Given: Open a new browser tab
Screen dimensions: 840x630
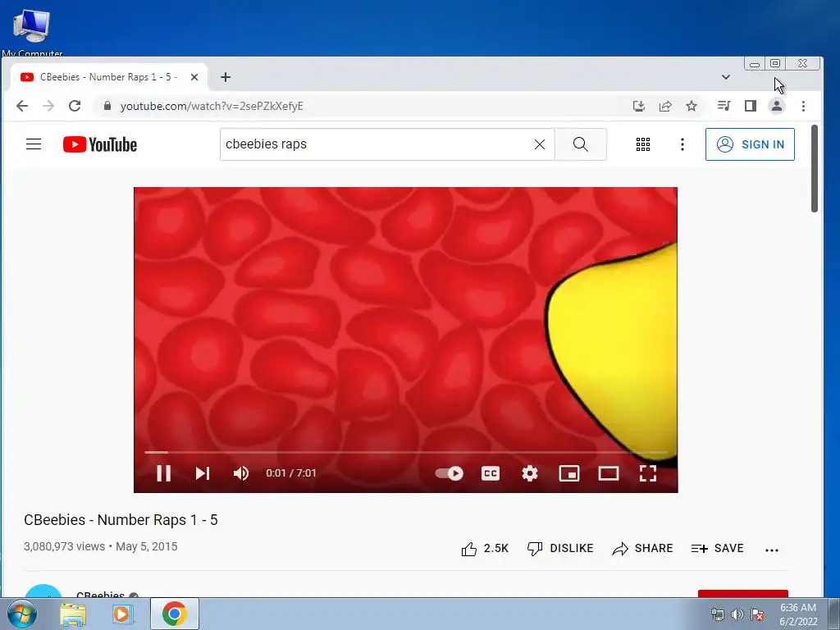Looking at the screenshot, I should [226, 77].
